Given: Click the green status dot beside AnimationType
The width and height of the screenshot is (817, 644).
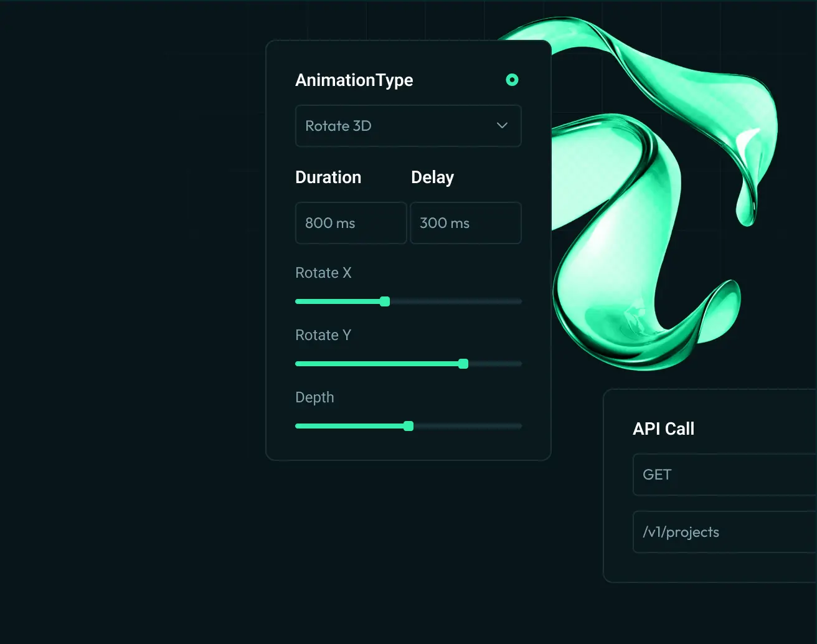Looking at the screenshot, I should (512, 80).
